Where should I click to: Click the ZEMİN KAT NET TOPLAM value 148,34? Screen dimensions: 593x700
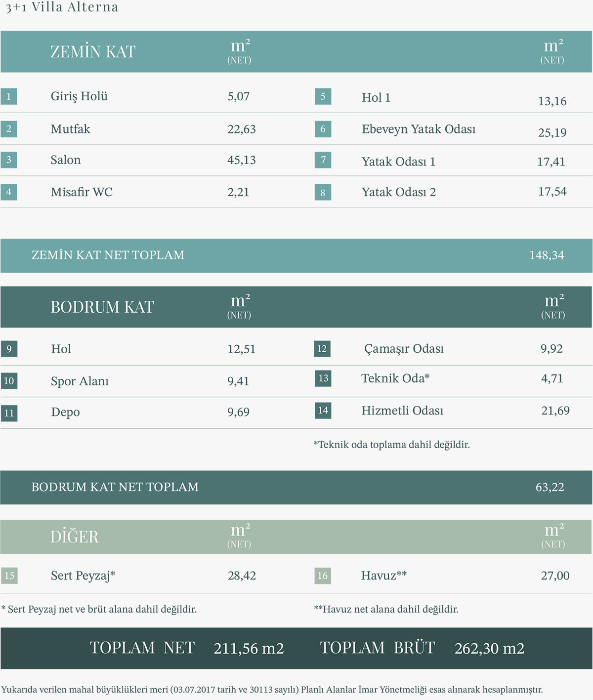pos(547,255)
